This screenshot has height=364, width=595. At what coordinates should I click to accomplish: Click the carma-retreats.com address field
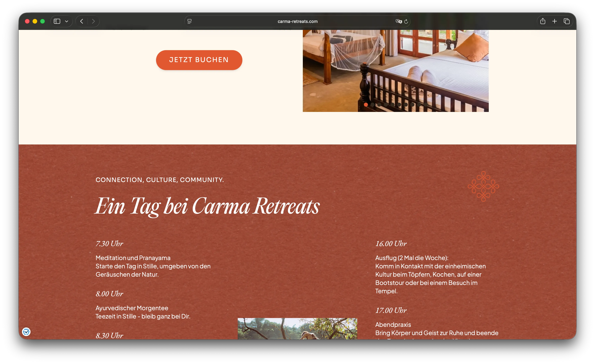(x=297, y=21)
